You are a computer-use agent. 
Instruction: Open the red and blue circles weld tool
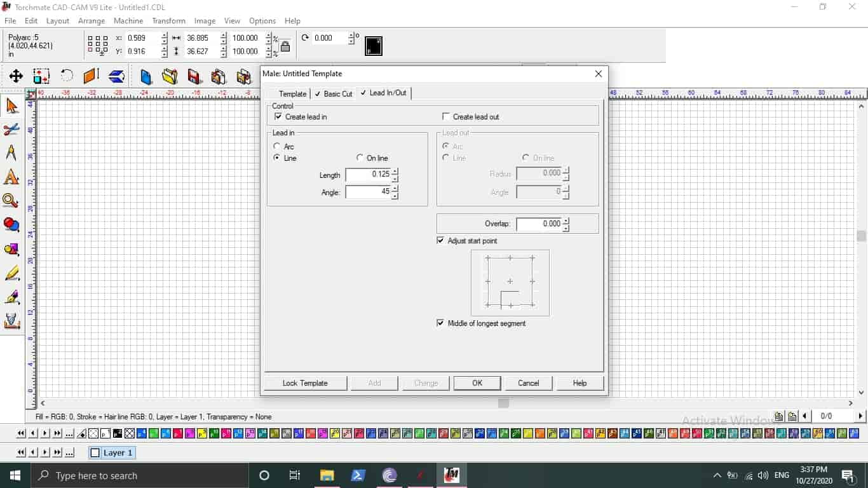[x=11, y=225]
